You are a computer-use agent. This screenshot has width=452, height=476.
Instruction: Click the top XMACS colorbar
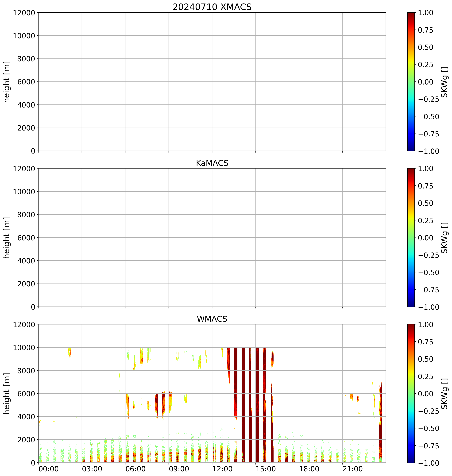pyautogui.click(x=411, y=82)
